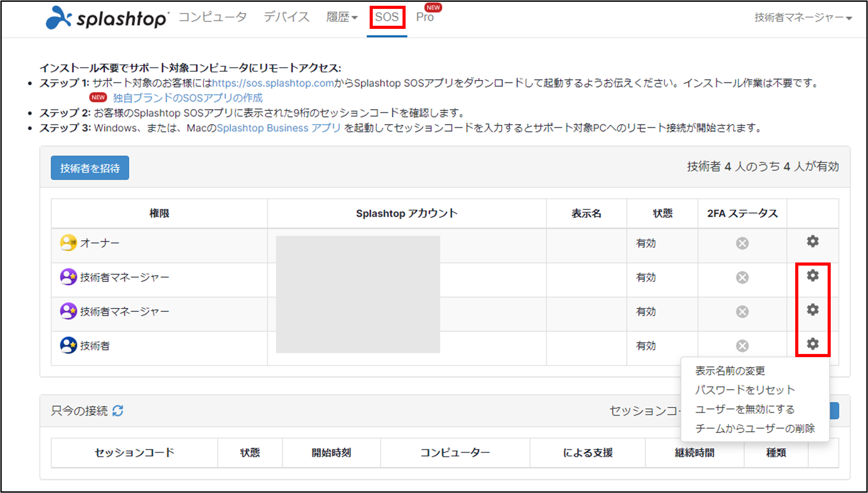This screenshot has width=868, height=493.
Task: Refresh the 只今の接続 list
Action: [118, 411]
